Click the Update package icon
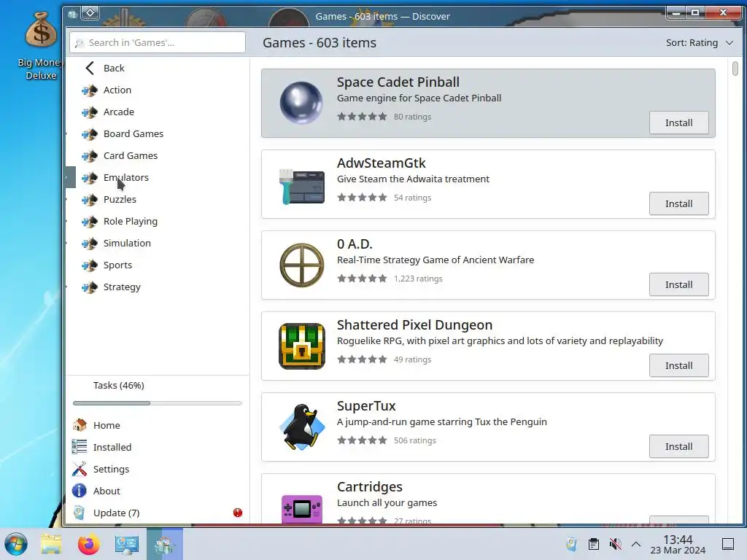 click(x=79, y=513)
